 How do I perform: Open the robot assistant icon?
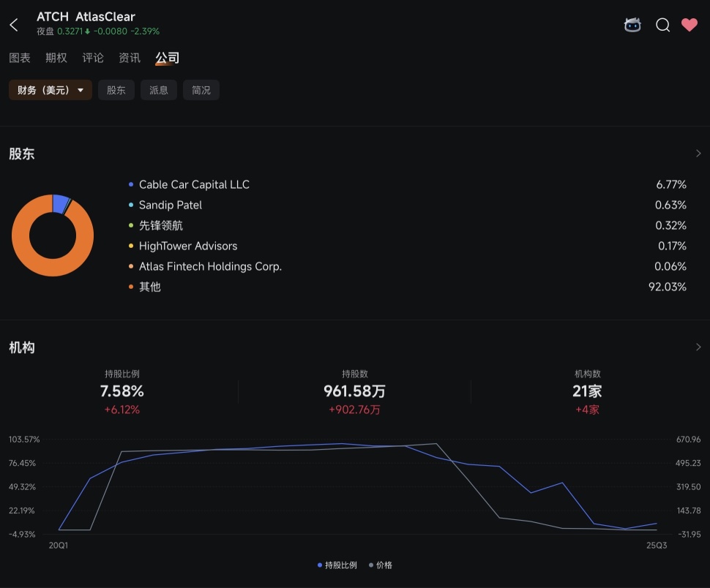632,25
